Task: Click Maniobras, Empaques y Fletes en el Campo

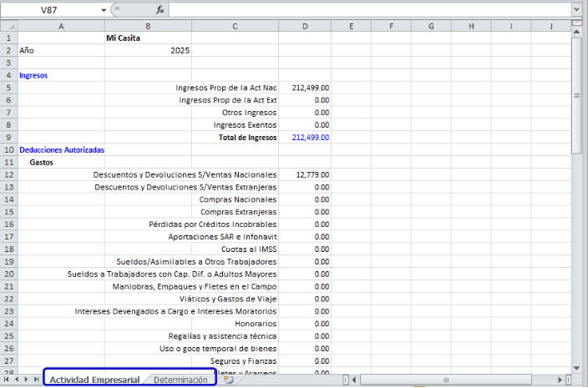Action: click(x=195, y=286)
